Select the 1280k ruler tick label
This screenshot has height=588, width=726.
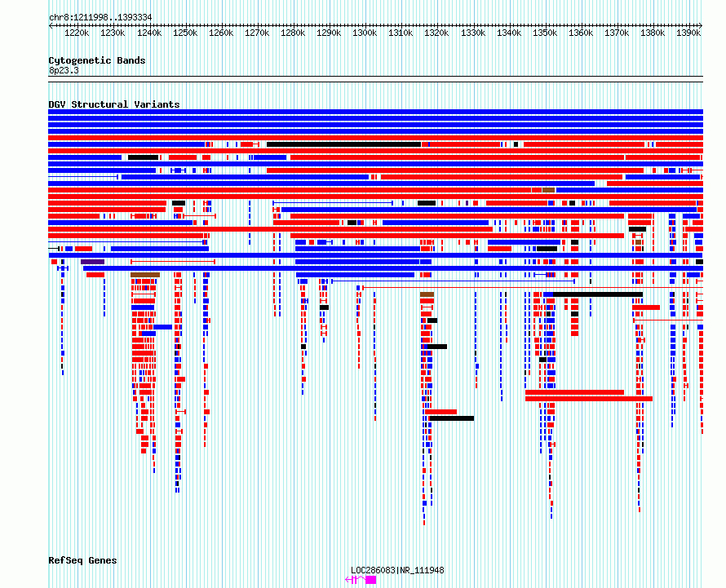pyautogui.click(x=293, y=33)
